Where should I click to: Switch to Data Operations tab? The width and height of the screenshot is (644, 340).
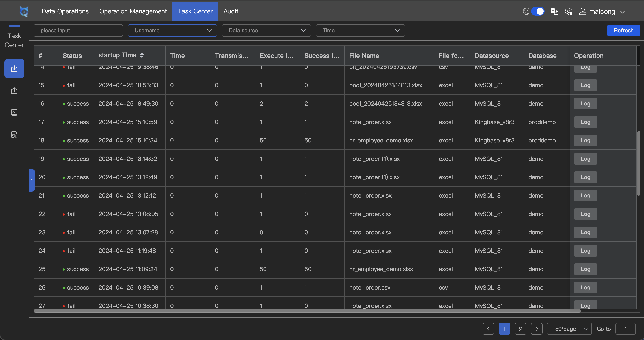pyautogui.click(x=65, y=11)
